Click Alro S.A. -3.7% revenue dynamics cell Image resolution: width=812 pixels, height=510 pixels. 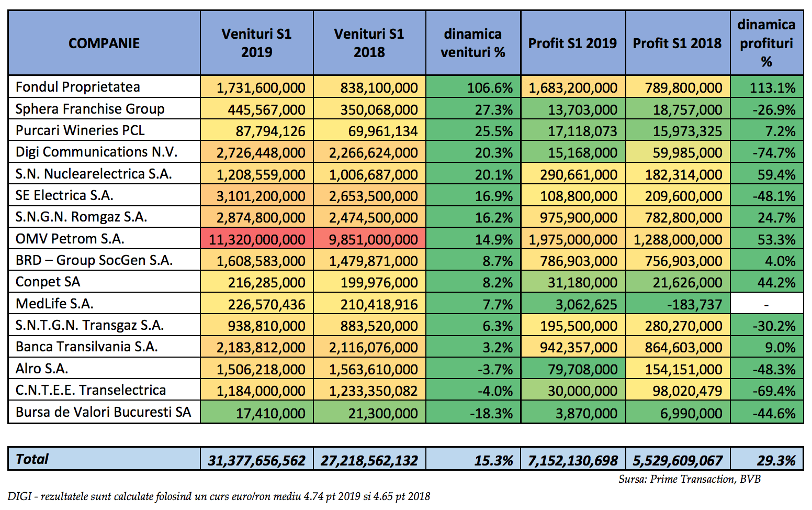473,369
